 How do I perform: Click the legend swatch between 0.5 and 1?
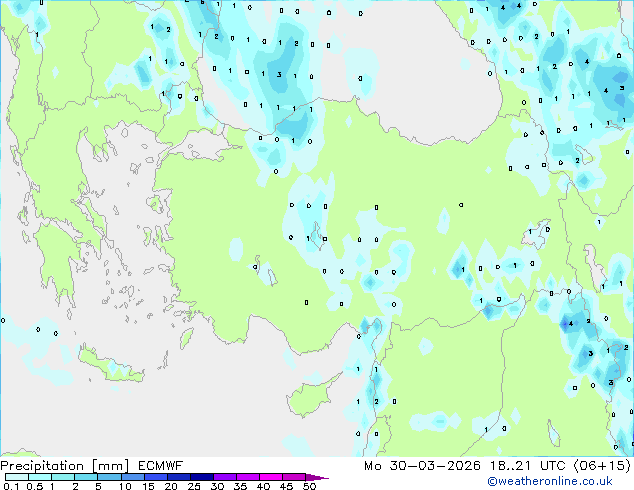[x=40, y=477]
